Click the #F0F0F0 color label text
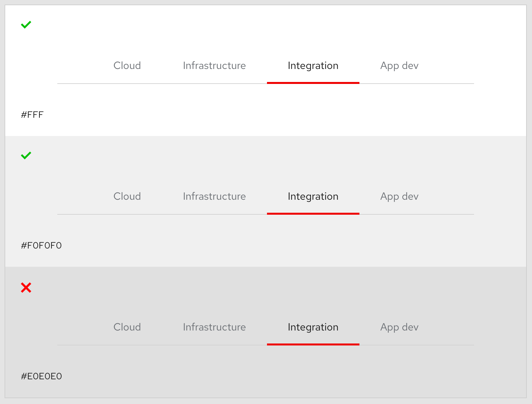 pos(41,246)
